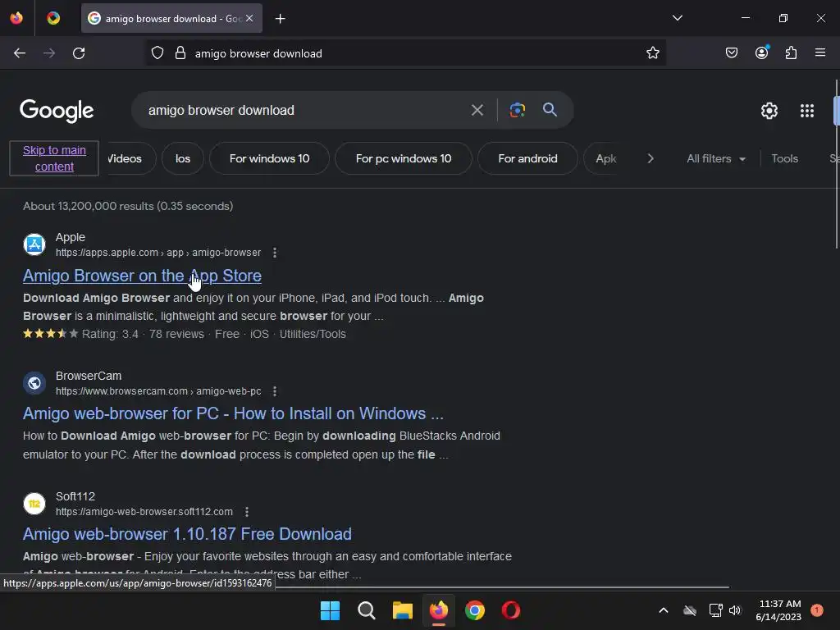Image resolution: width=840 pixels, height=630 pixels.
Task: Click the Apple App Store favicon
Action: [34, 244]
